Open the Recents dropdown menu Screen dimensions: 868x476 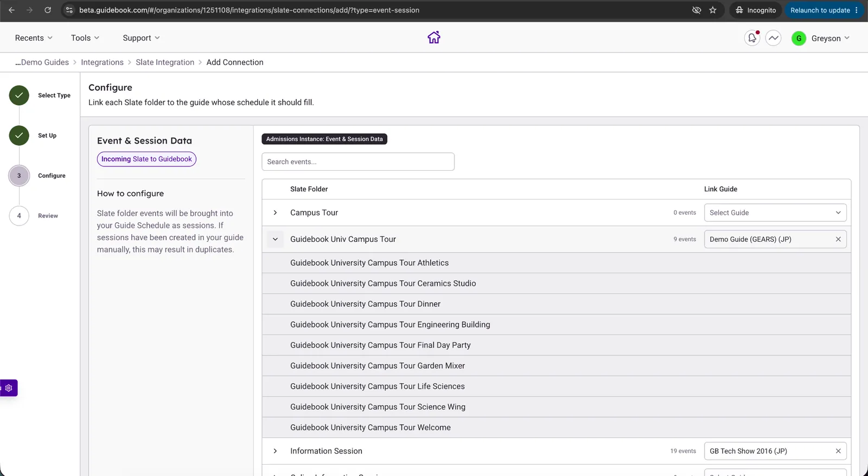pos(34,38)
